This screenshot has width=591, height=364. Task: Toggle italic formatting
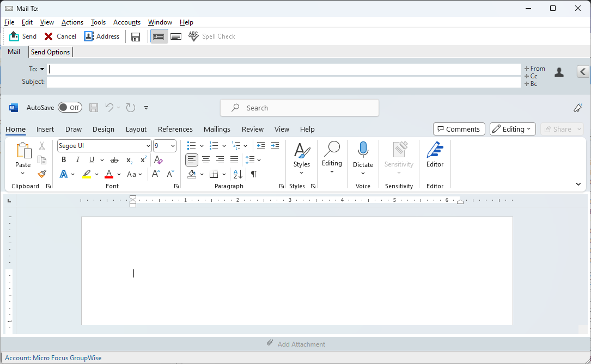tap(77, 159)
